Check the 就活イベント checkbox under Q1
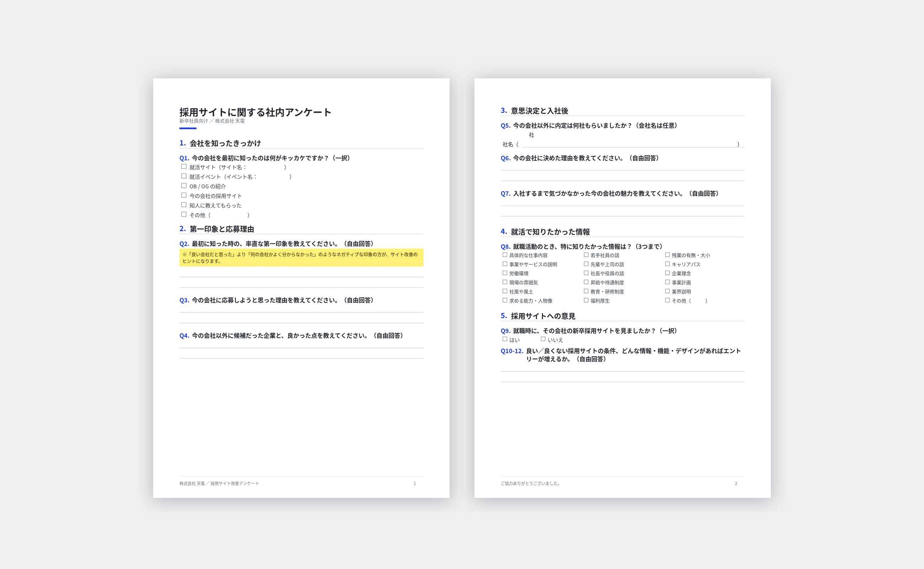The height and width of the screenshot is (569, 924). coord(184,176)
